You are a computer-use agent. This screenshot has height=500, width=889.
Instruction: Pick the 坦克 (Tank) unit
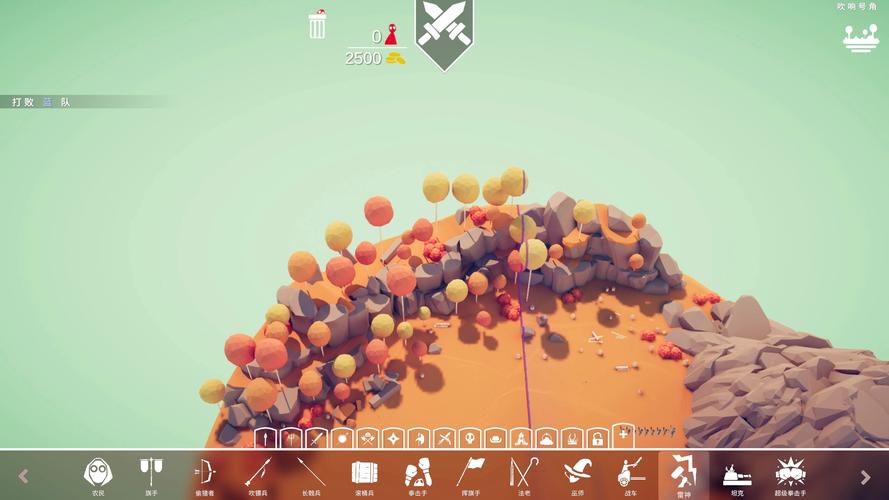point(737,473)
